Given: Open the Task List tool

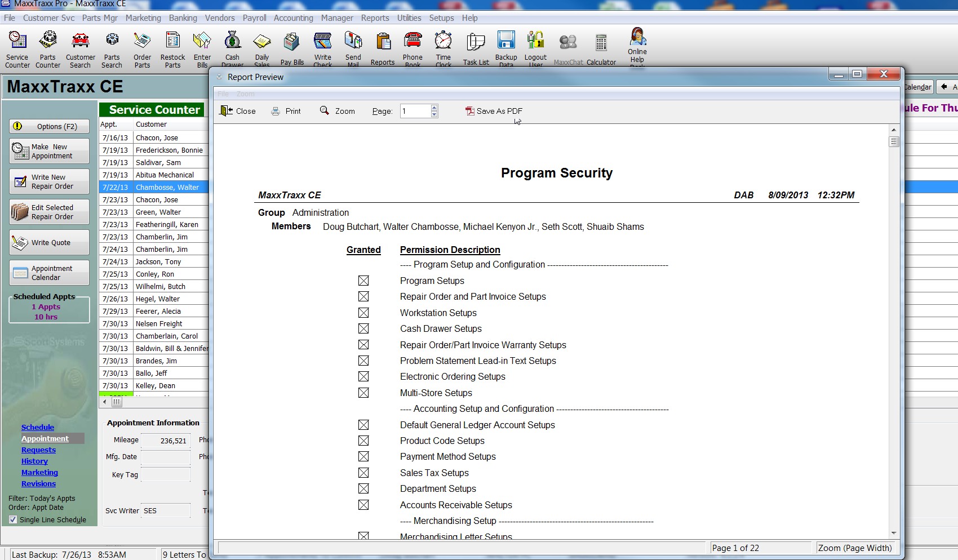Looking at the screenshot, I should pyautogui.click(x=476, y=49).
